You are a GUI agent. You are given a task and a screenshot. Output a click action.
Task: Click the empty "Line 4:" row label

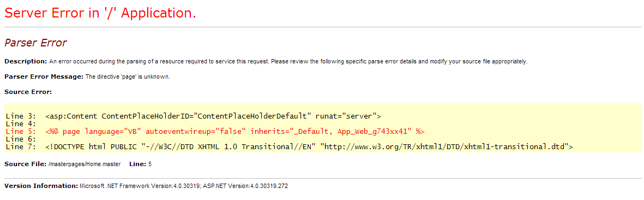(x=21, y=123)
